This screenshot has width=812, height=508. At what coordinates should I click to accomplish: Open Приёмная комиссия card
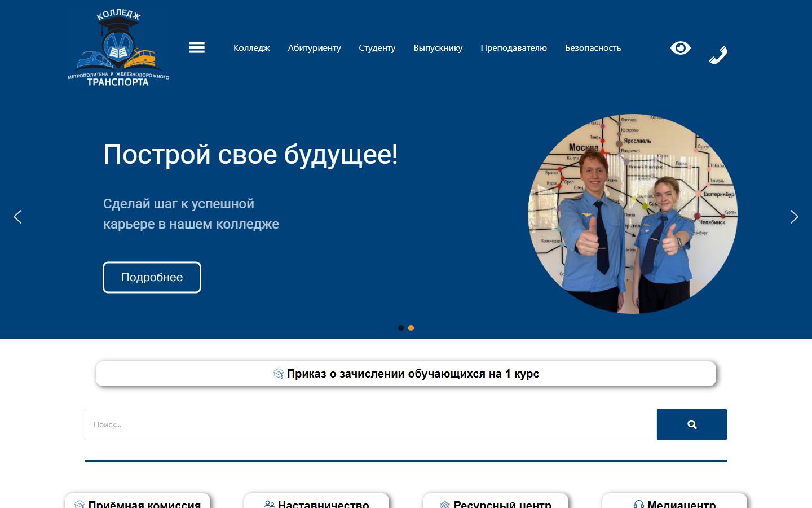click(x=138, y=501)
